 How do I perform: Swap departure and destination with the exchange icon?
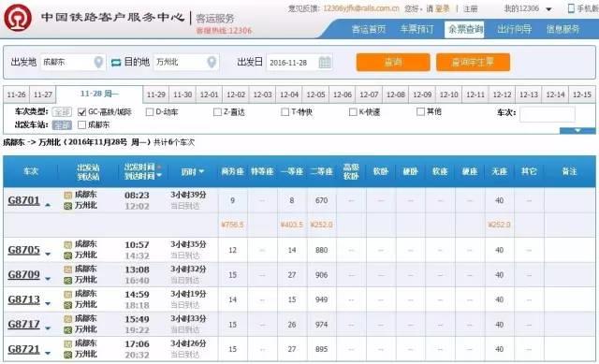pos(116,63)
